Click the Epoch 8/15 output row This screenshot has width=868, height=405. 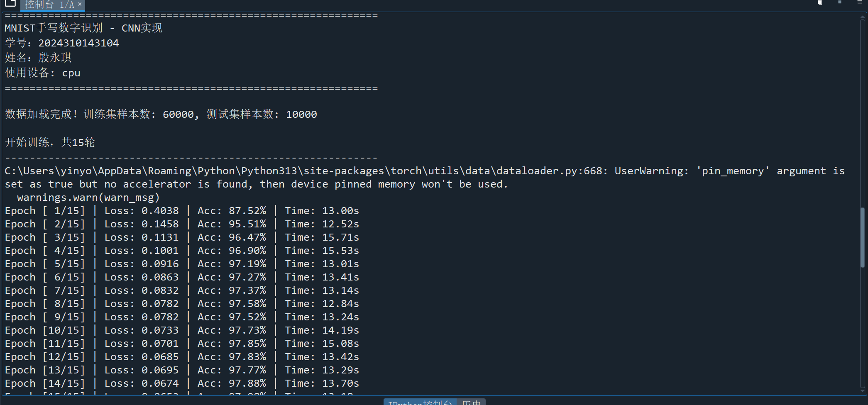(182, 303)
